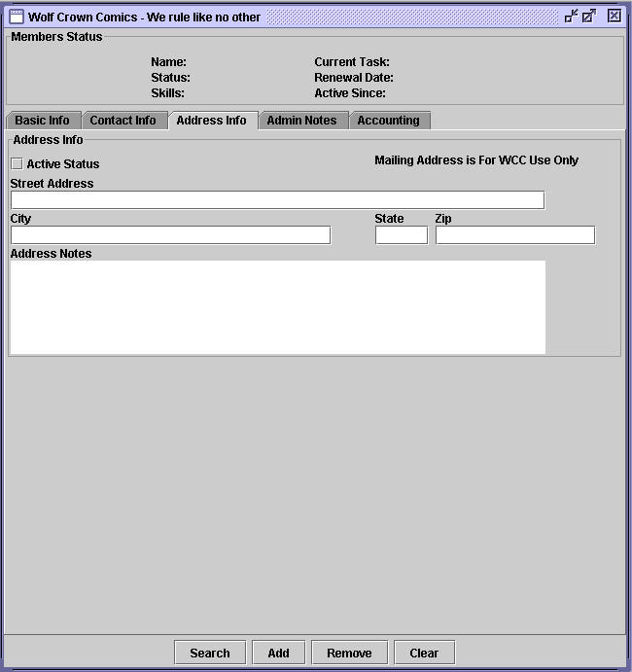This screenshot has width=632, height=672.
Task: Click the Clear button
Action: click(x=424, y=653)
